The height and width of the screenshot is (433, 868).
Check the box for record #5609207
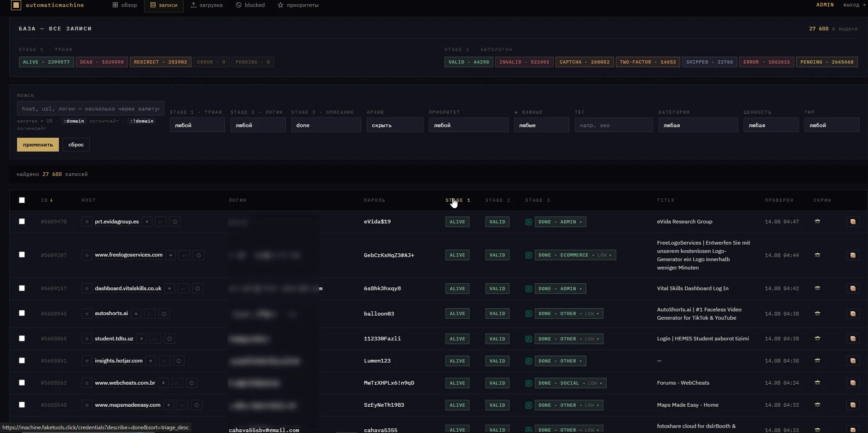pos(22,255)
